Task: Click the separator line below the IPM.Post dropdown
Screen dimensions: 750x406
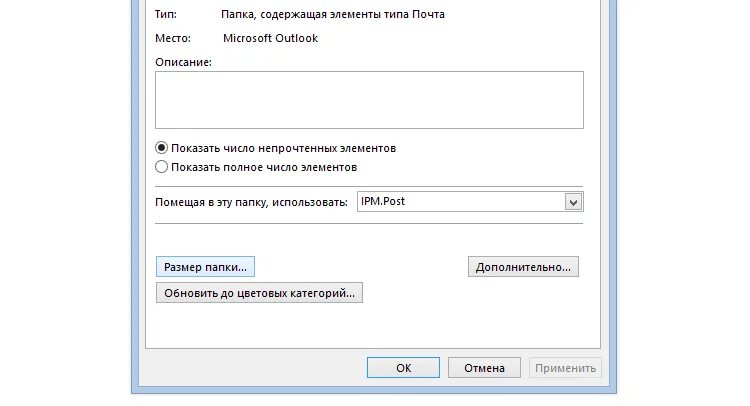Action: coord(369,223)
